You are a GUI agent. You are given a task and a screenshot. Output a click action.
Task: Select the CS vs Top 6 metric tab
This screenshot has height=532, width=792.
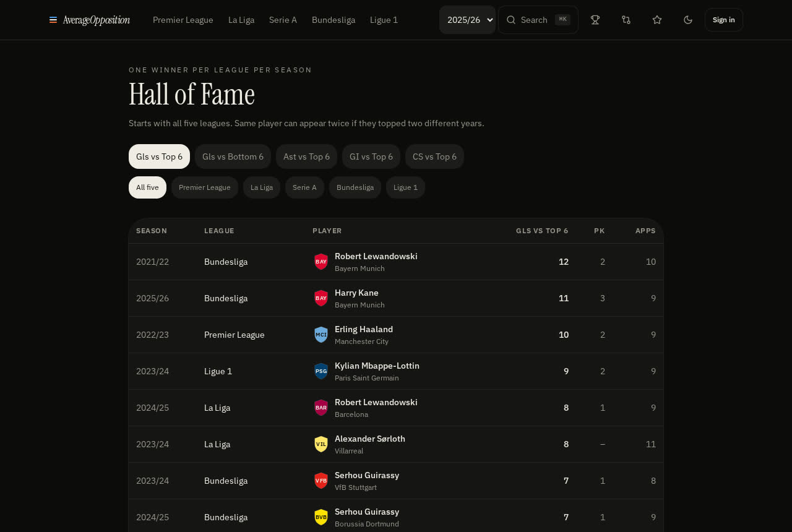click(x=434, y=157)
